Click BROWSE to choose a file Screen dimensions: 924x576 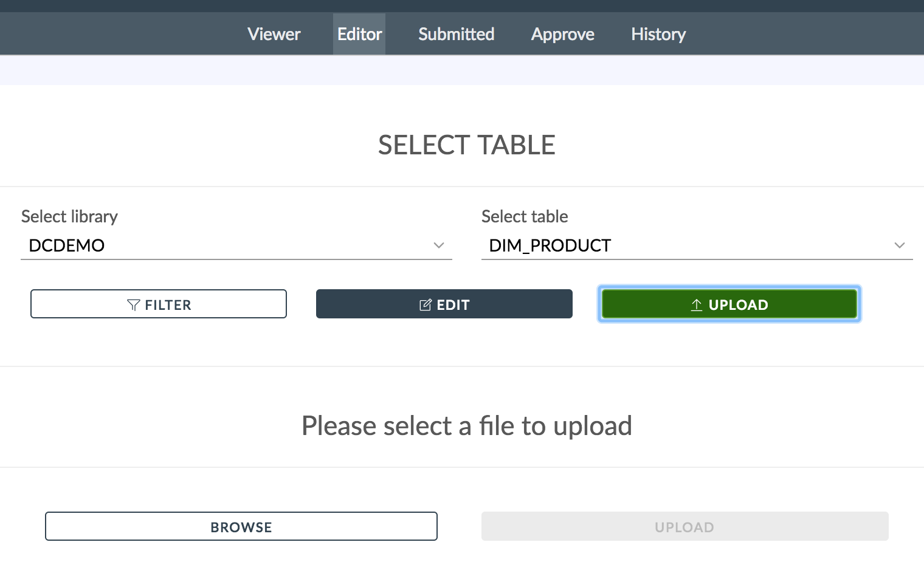[241, 526]
